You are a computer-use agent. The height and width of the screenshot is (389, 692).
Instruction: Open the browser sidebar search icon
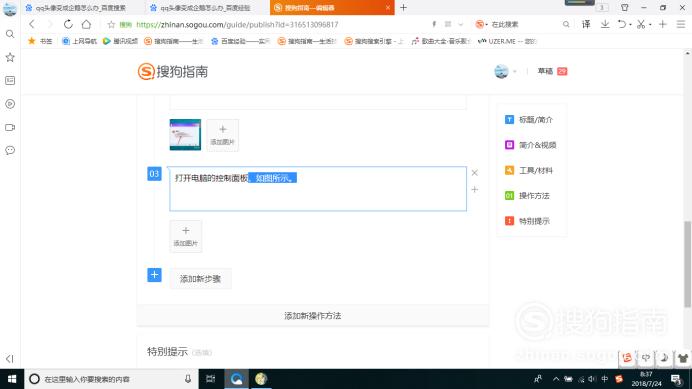coord(10,34)
